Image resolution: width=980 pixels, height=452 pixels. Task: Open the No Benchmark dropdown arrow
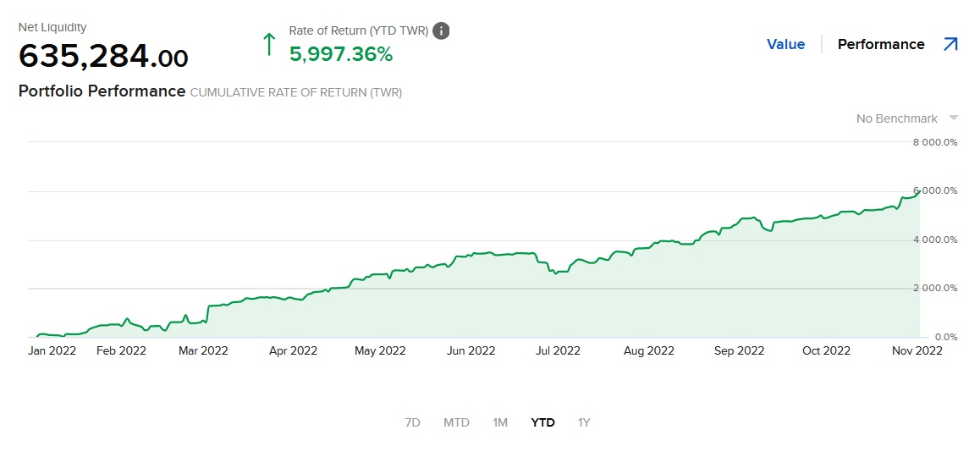coord(954,119)
